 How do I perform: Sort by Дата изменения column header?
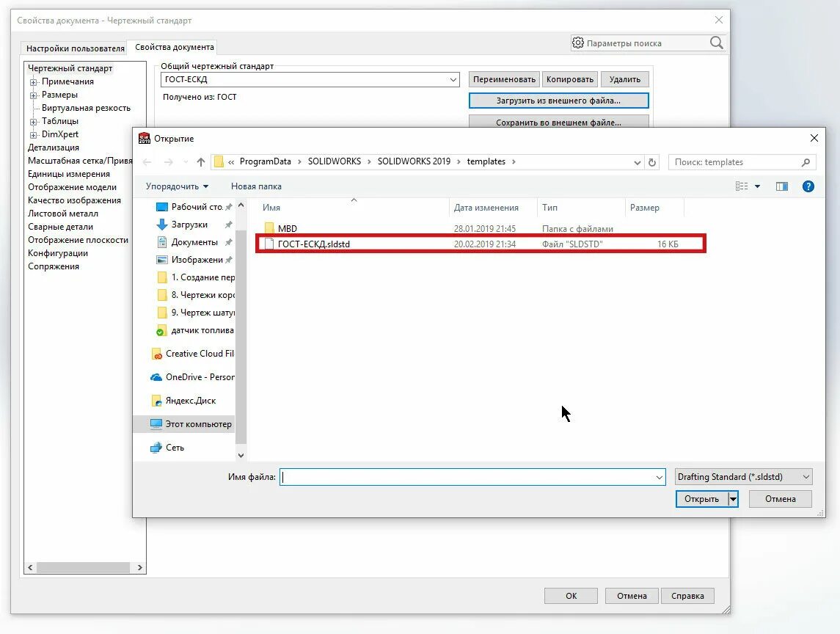point(493,208)
